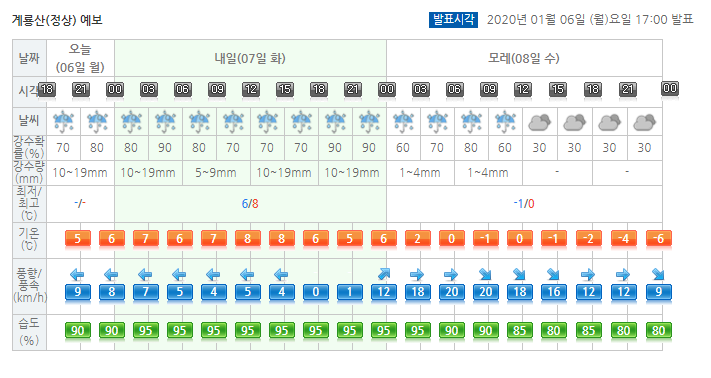Click the orange temperature badge showing -6

coord(658,238)
